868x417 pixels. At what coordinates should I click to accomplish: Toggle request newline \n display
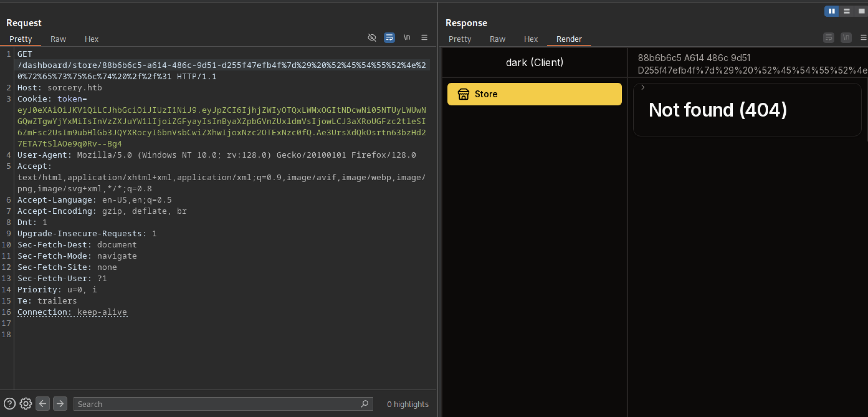pos(407,38)
